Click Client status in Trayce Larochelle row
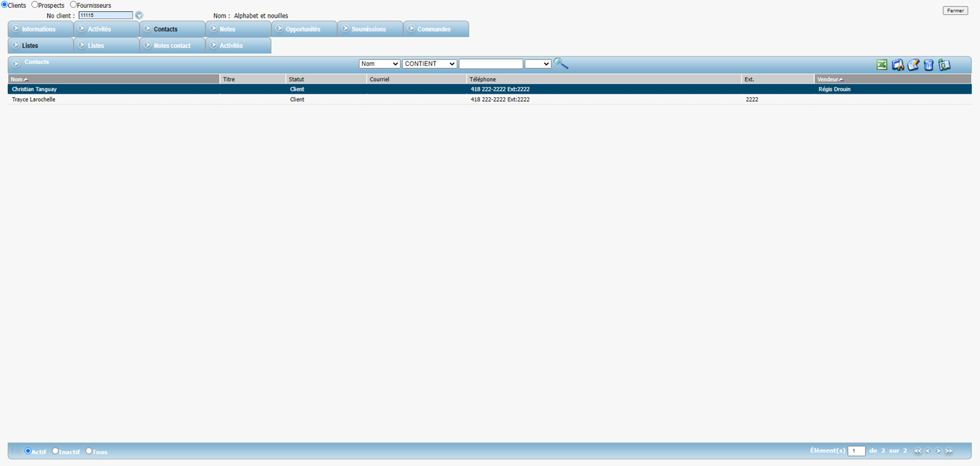 tap(297, 99)
